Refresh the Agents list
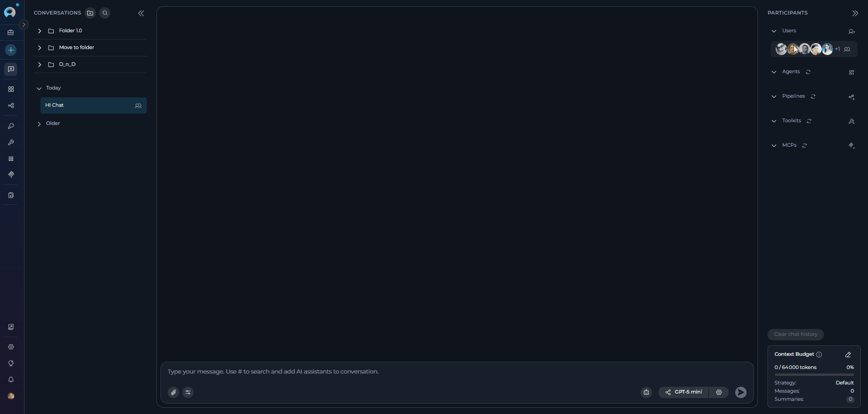Viewport: 868px width, 414px height. 808,72
